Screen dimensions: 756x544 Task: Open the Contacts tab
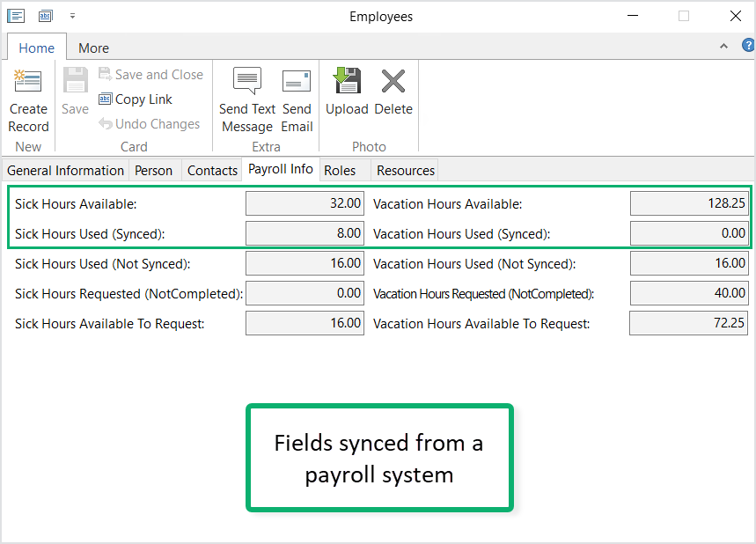click(x=212, y=170)
